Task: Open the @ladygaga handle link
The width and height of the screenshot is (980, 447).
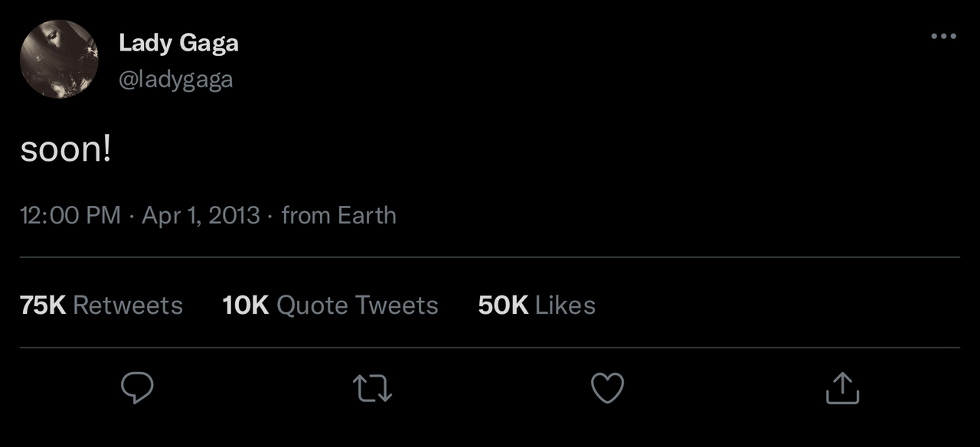Action: coord(175,80)
